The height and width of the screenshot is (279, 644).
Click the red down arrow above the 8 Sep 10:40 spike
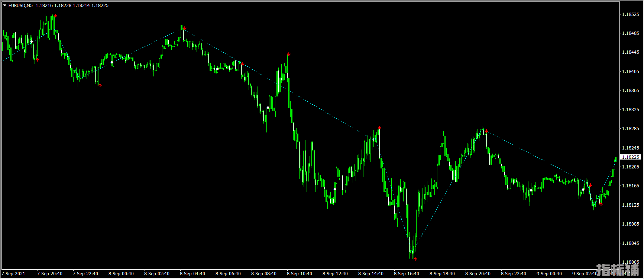coord(289,55)
